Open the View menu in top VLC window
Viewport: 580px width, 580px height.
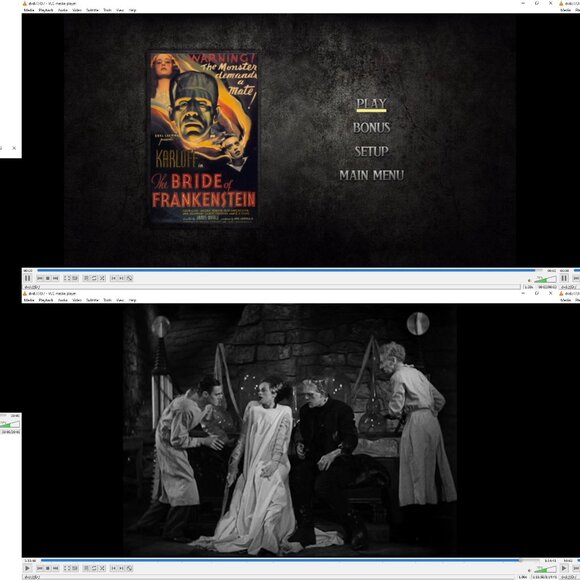pos(120,10)
